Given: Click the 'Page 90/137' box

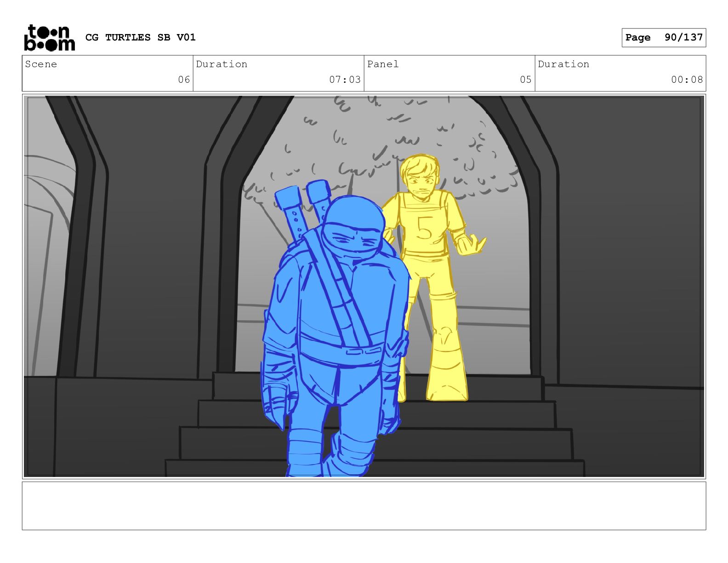Looking at the screenshot, I should coord(664,38).
